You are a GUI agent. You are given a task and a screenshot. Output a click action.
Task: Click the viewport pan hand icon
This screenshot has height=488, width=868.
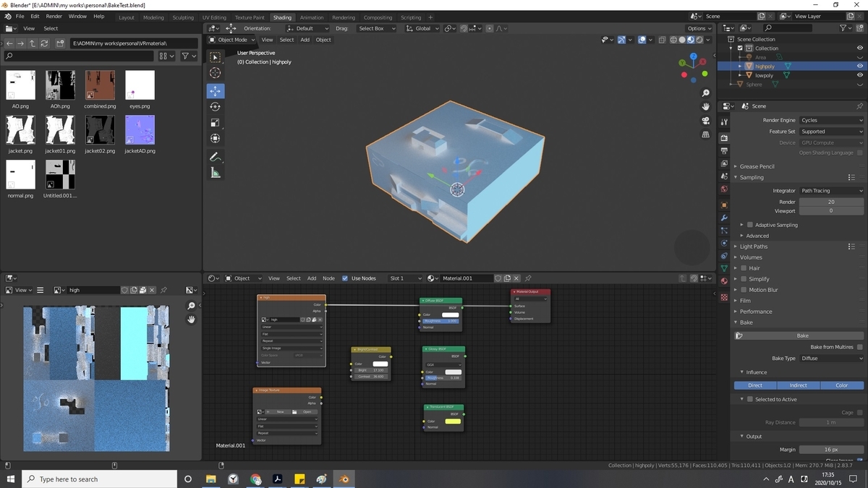[705, 107]
